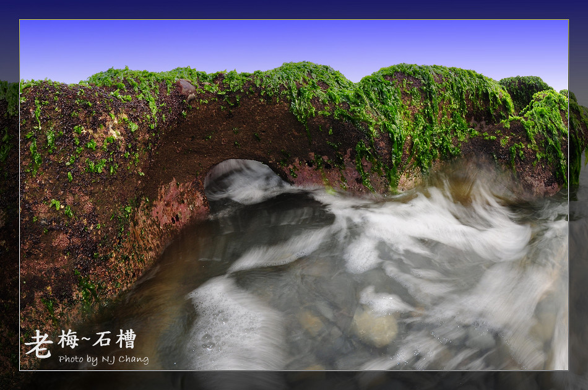Click the dark navy border above the photo
The image size is (588, 390).
[x=294, y=9]
